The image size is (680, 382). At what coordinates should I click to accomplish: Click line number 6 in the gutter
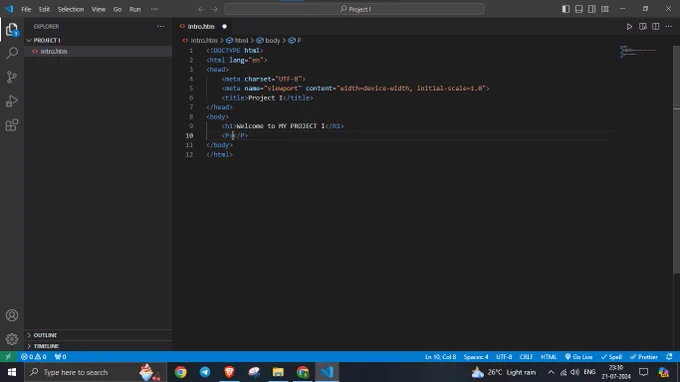(x=191, y=98)
